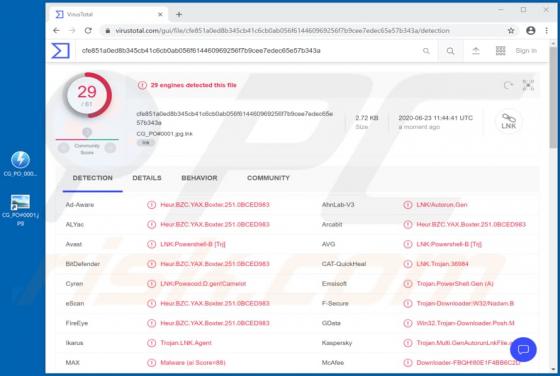560x376 pixels.
Task: Click the file hash search field
Action: click(x=250, y=51)
